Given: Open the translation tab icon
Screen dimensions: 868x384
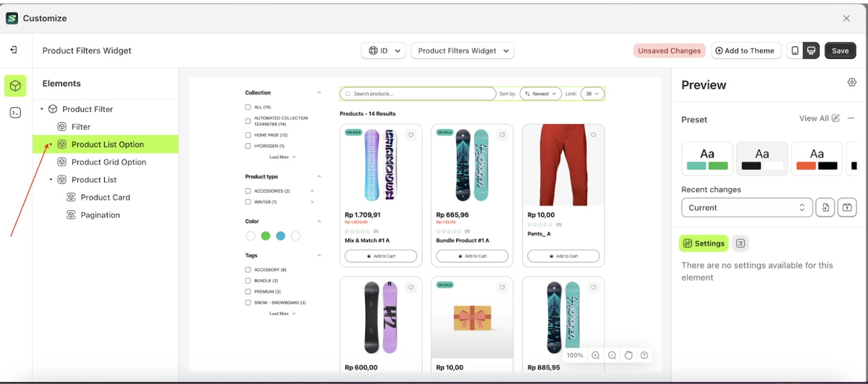Looking at the screenshot, I should pos(740,243).
